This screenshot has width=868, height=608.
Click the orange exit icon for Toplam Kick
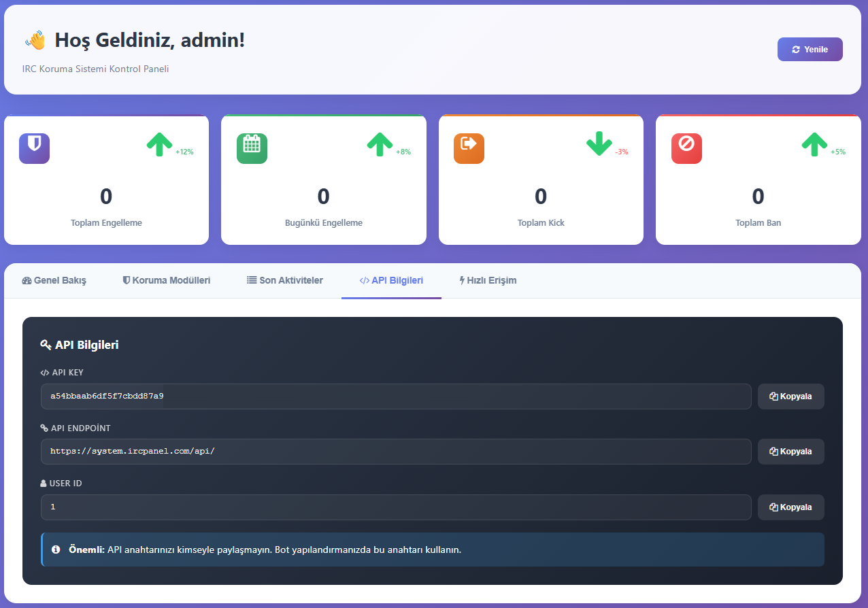469,148
